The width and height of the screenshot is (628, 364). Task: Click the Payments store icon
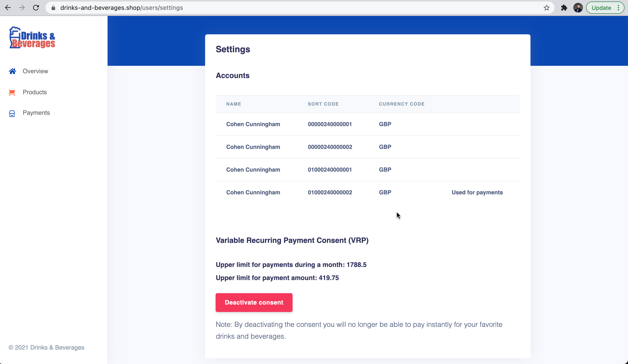12,113
